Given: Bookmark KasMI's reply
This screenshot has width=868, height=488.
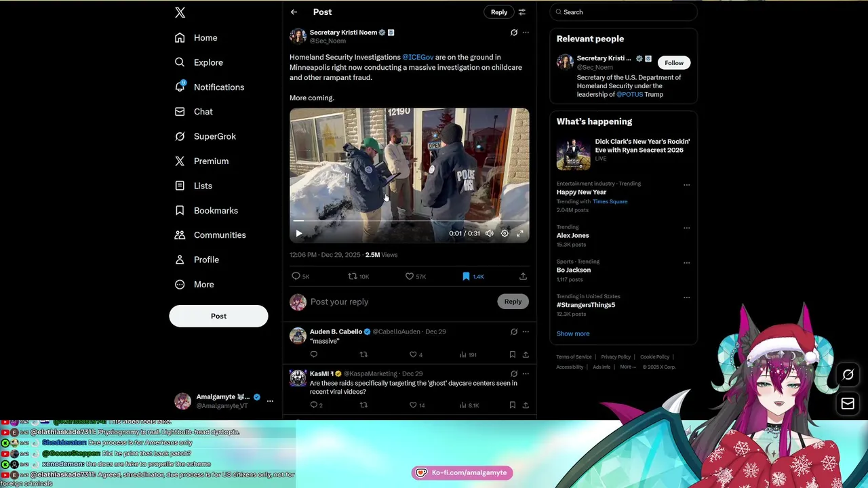Looking at the screenshot, I should tap(513, 405).
